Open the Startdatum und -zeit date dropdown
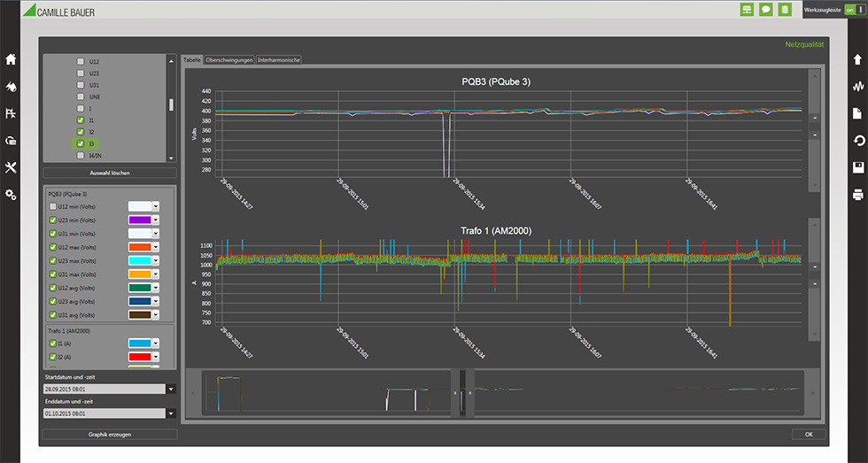 tap(171, 390)
